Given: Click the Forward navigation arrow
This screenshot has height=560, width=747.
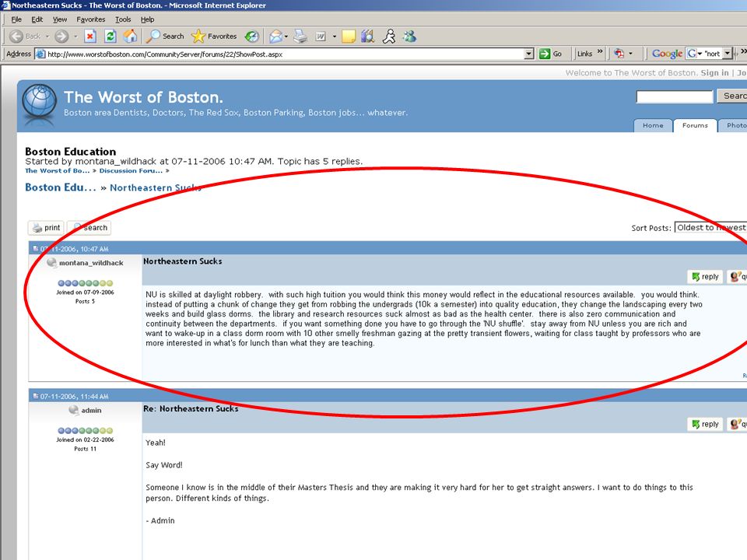Looking at the screenshot, I should point(61,37).
